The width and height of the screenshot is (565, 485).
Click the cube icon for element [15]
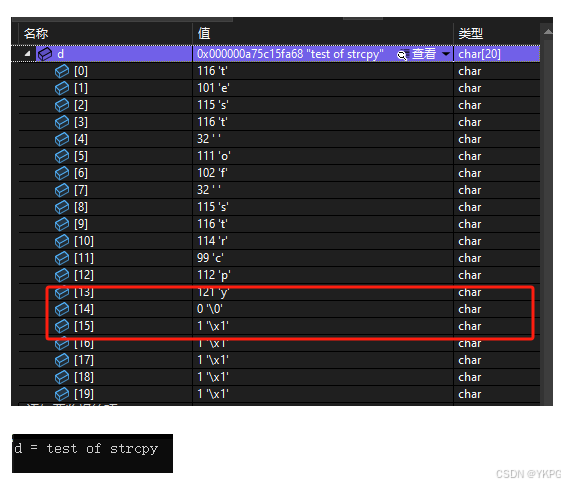pyautogui.click(x=62, y=326)
